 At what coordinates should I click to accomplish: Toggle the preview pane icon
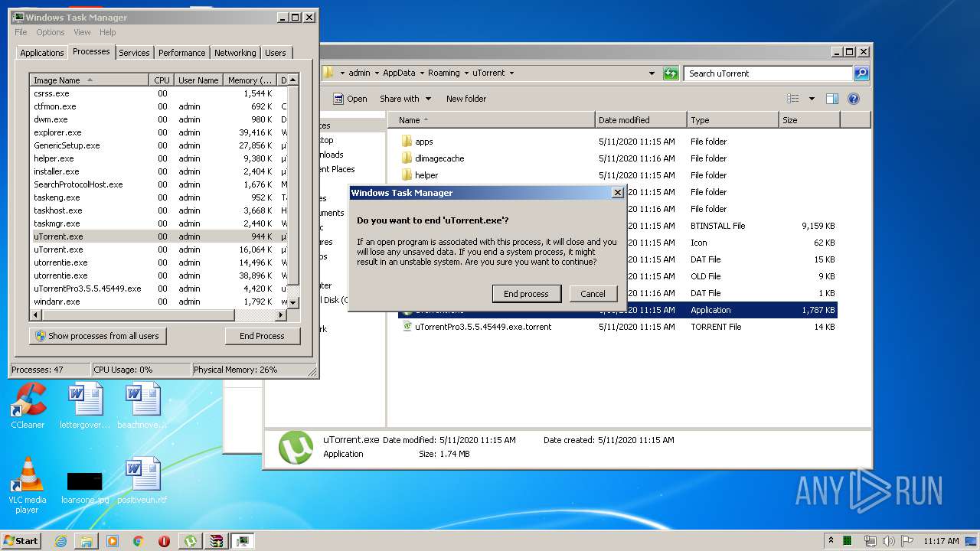point(832,99)
